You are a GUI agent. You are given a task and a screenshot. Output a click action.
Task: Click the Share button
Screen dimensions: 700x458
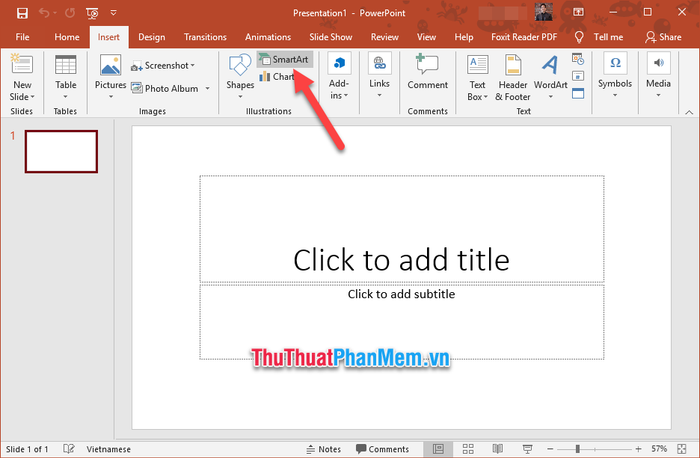tap(663, 37)
